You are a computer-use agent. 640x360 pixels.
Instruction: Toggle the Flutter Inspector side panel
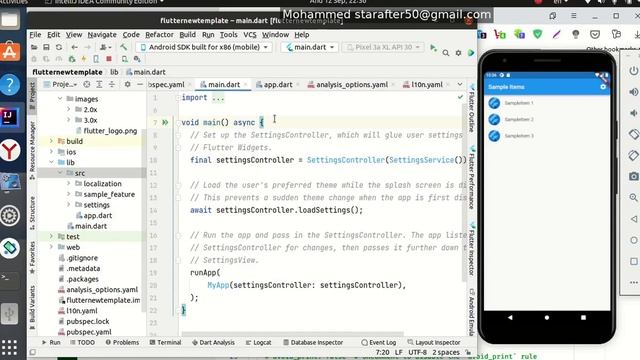coord(472,249)
